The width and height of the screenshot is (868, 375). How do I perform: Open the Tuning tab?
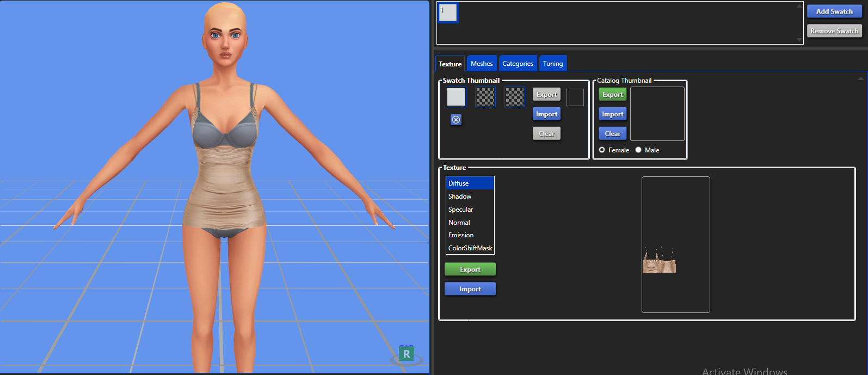click(x=553, y=64)
